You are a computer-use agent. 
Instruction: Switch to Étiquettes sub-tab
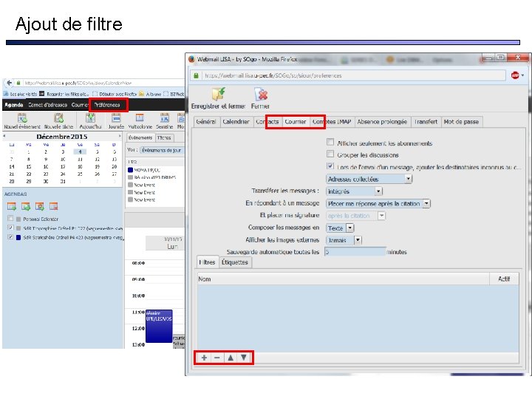pos(235,262)
